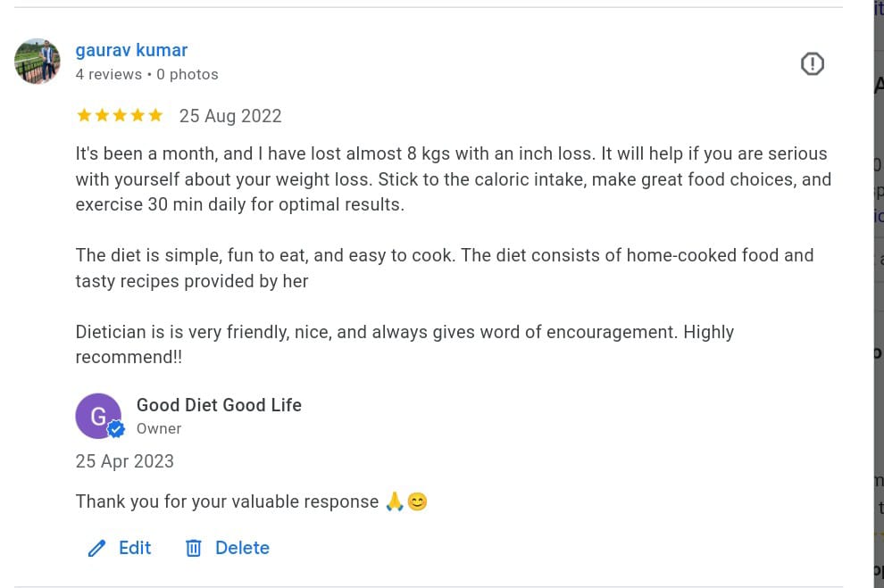884x588 pixels.
Task: Open the gaurav kumar reviewer profile link
Action: tap(131, 50)
